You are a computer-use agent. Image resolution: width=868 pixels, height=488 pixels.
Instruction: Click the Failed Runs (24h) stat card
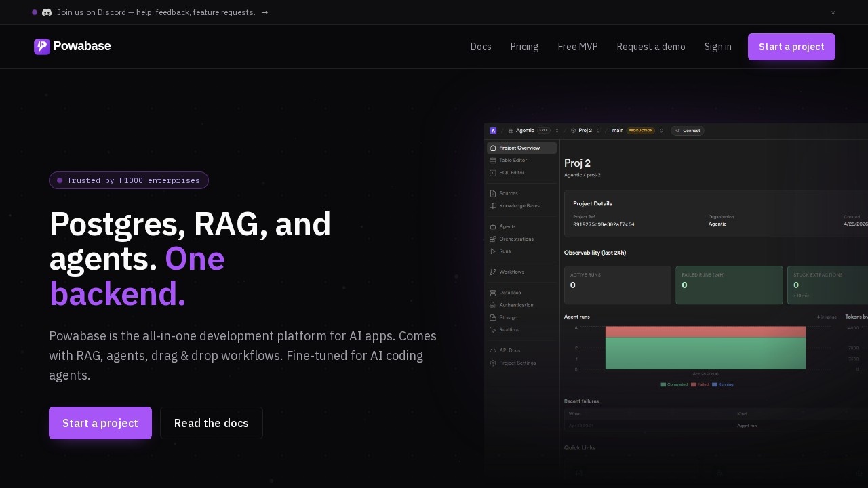tap(729, 285)
